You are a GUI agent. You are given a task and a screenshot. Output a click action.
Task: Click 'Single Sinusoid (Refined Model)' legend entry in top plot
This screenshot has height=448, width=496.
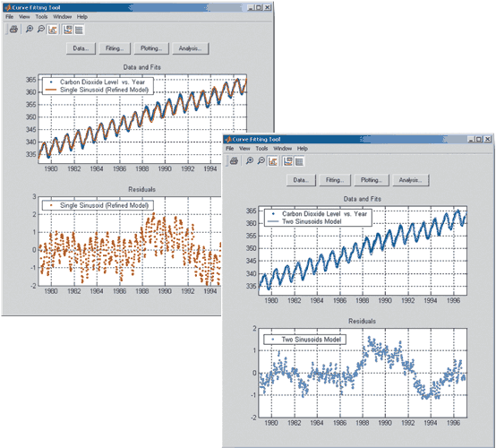click(104, 90)
